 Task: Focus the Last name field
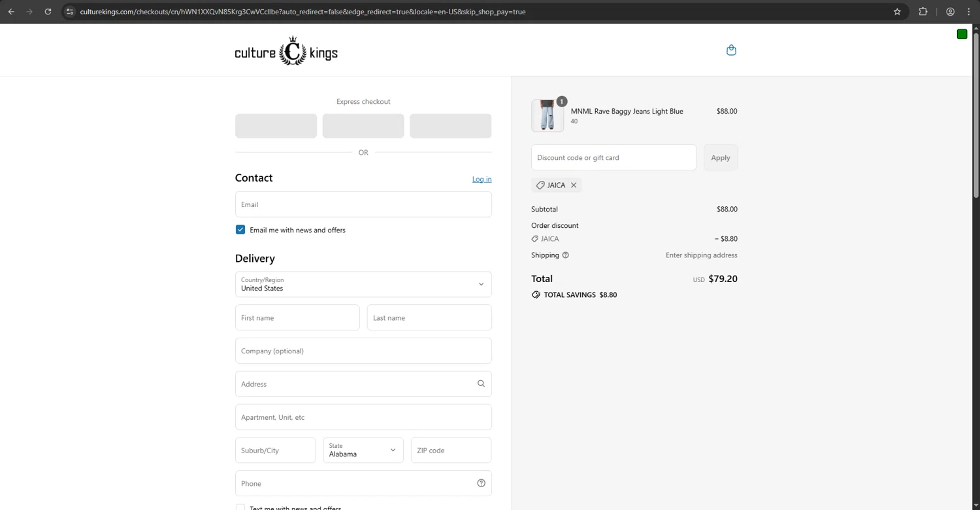tap(429, 317)
